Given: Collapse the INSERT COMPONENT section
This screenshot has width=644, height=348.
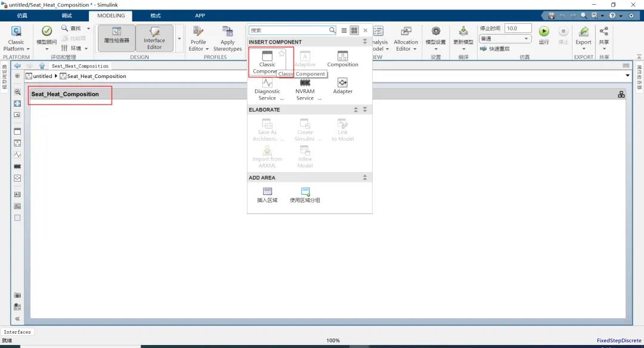Looking at the screenshot, I should click(365, 42).
